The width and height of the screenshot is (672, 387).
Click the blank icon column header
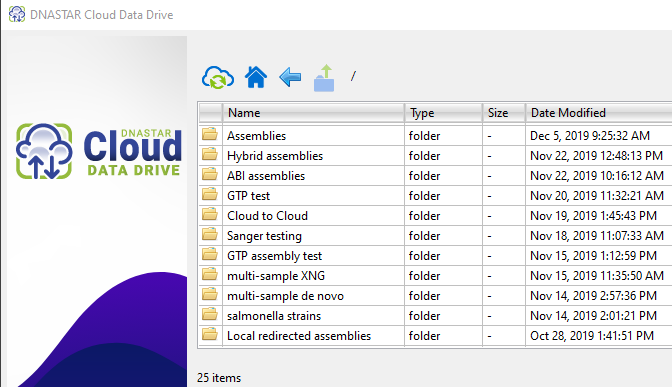coord(210,113)
